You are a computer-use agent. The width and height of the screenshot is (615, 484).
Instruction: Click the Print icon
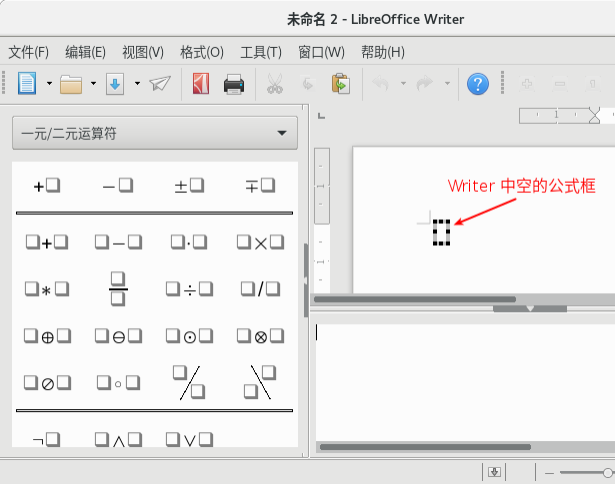tap(234, 84)
